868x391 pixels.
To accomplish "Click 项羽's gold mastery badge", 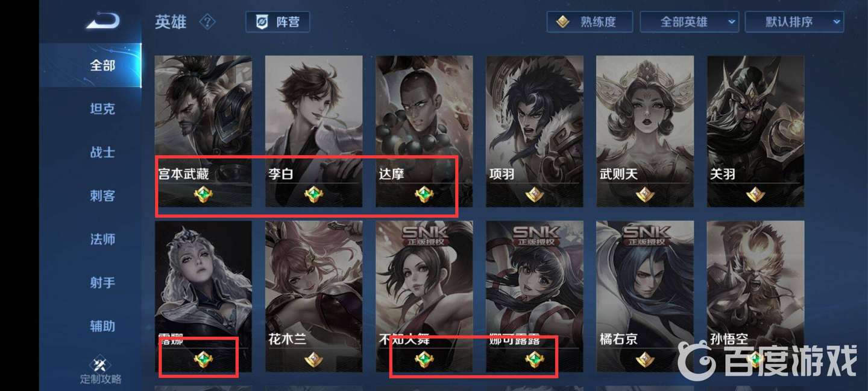I will tap(535, 194).
